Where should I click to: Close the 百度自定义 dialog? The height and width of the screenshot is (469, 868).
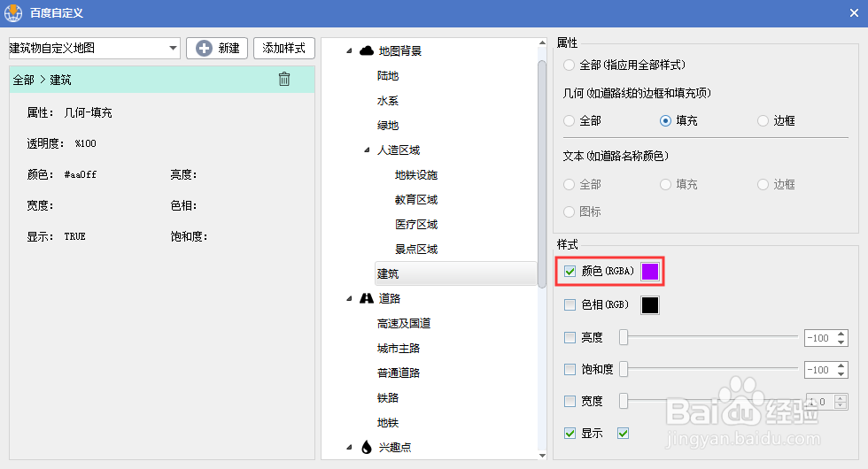[854, 12]
